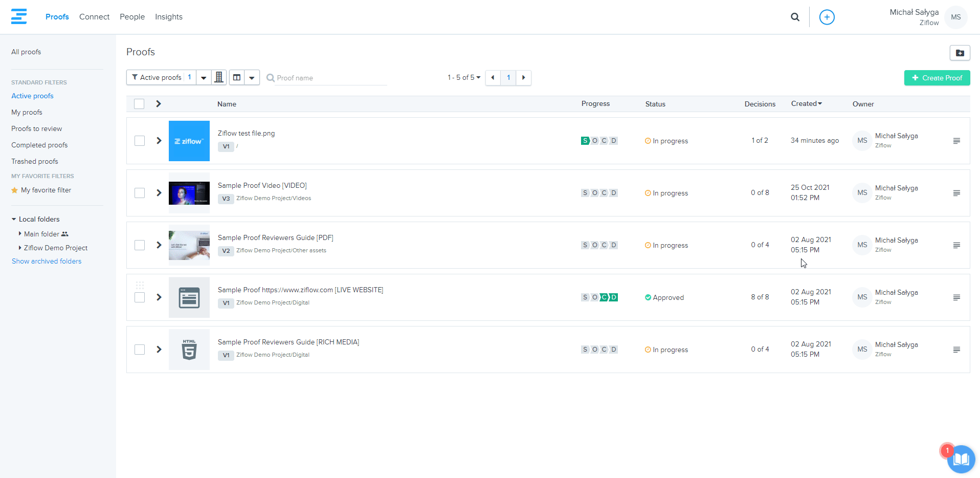The height and width of the screenshot is (478, 980).
Task: Check the box for Ziflow test file.png
Action: (x=140, y=141)
